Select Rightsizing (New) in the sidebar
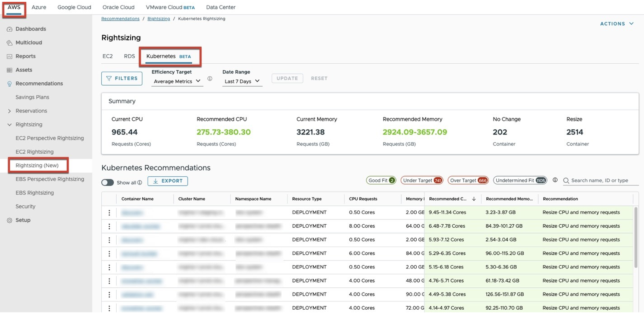 click(x=37, y=165)
